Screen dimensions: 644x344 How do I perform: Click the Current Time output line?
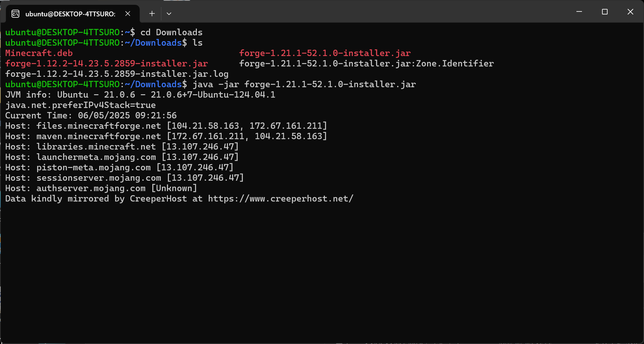coord(91,115)
